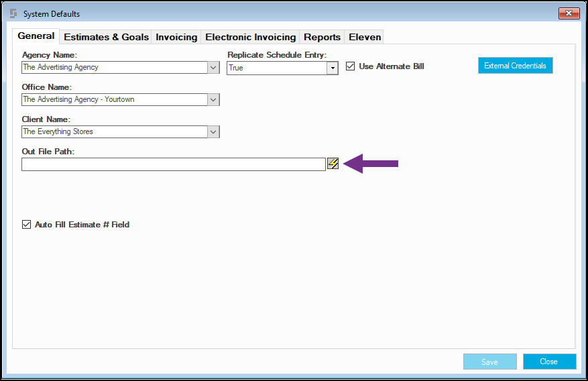Click the Replicate Schedule Entry True value

277,68
